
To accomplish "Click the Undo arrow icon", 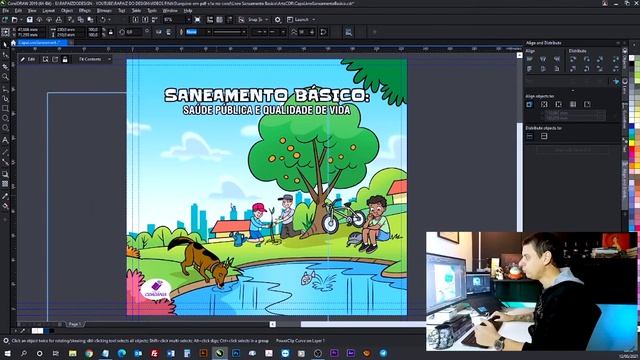I will (103, 20).
